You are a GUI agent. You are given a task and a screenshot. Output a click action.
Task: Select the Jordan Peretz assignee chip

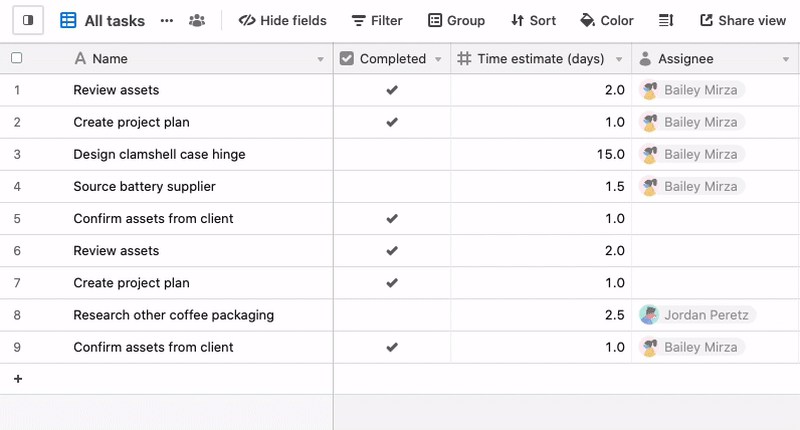697,315
